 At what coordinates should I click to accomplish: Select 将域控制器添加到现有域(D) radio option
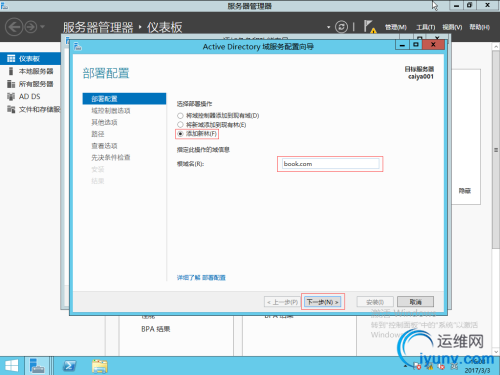tap(180, 116)
